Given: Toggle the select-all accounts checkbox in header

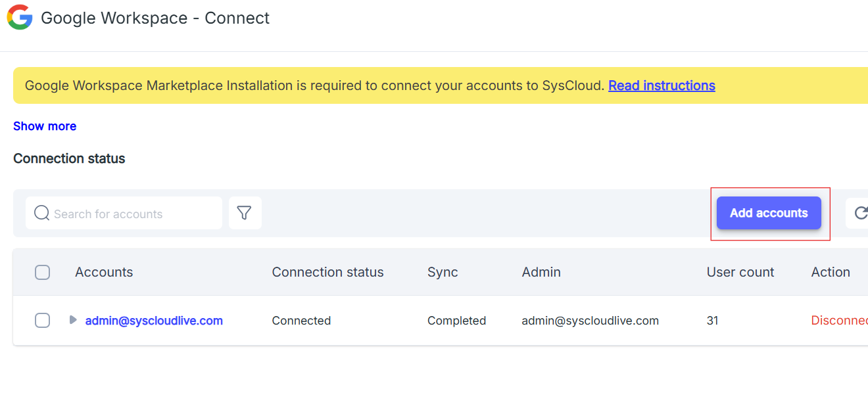Looking at the screenshot, I should click(x=42, y=272).
